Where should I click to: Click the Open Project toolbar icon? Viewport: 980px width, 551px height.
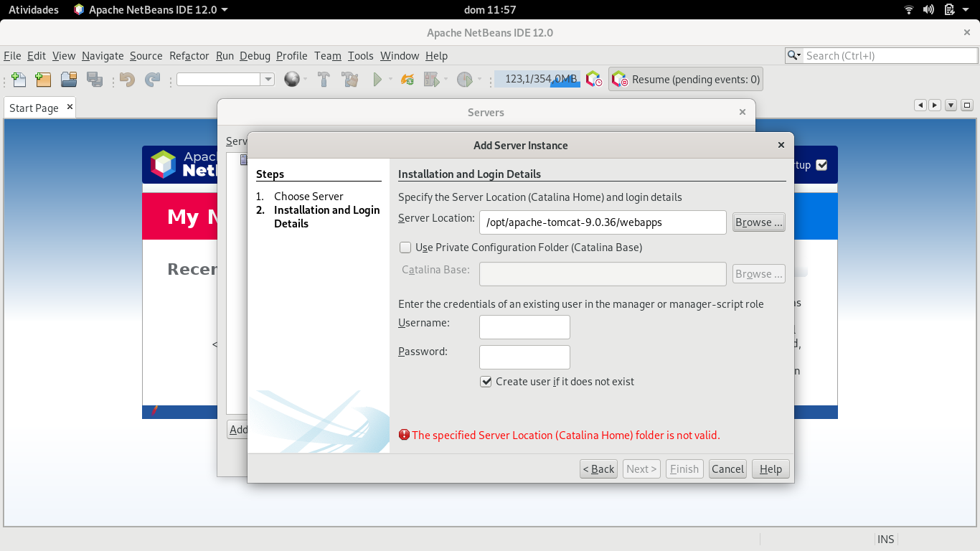pos(69,80)
